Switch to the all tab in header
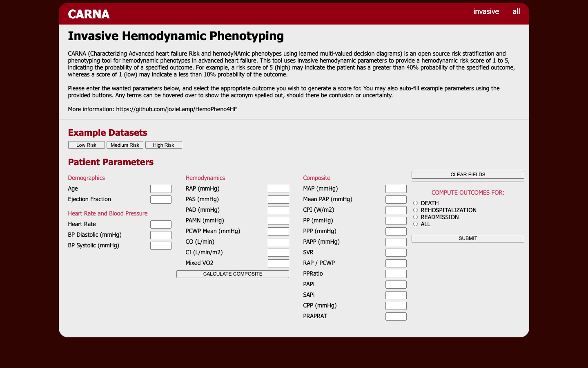 pyautogui.click(x=516, y=11)
